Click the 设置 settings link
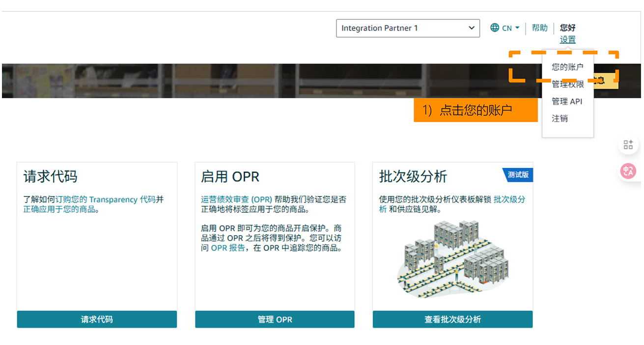The image size is (644, 345). click(567, 39)
